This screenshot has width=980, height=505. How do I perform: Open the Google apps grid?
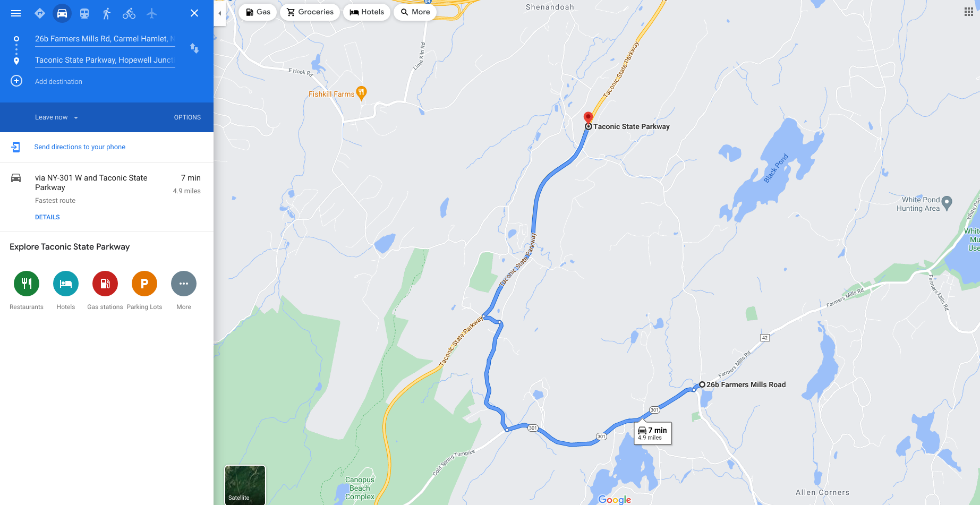968,12
